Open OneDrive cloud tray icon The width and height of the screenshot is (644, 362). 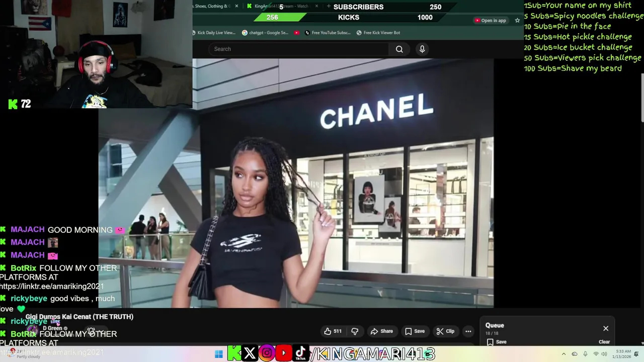pyautogui.click(x=575, y=354)
